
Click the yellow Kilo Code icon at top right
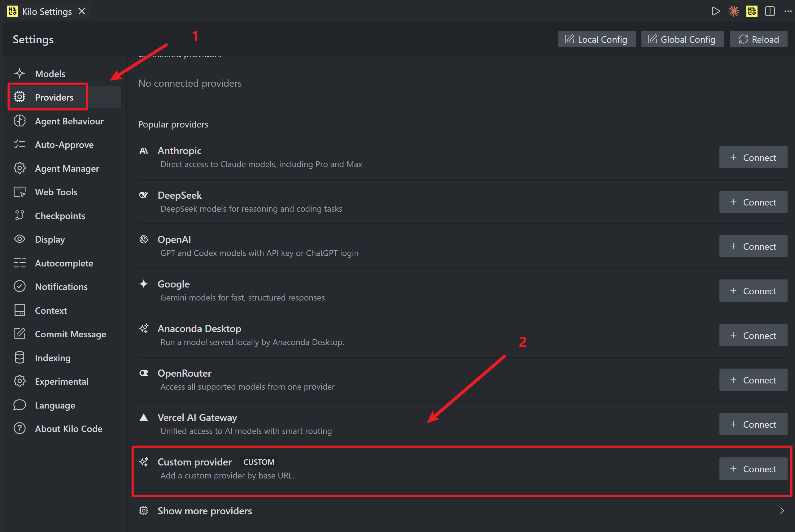pos(752,11)
